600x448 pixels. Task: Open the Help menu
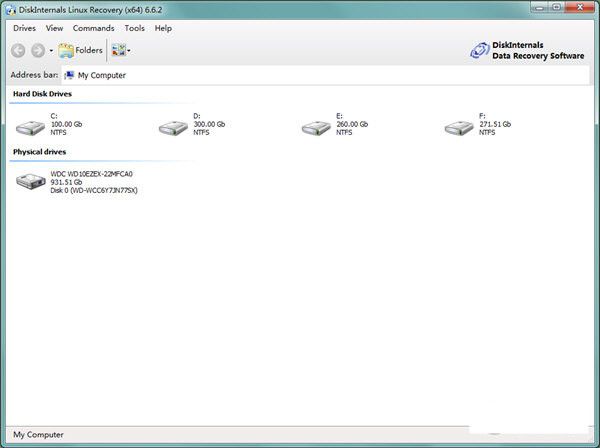163,28
